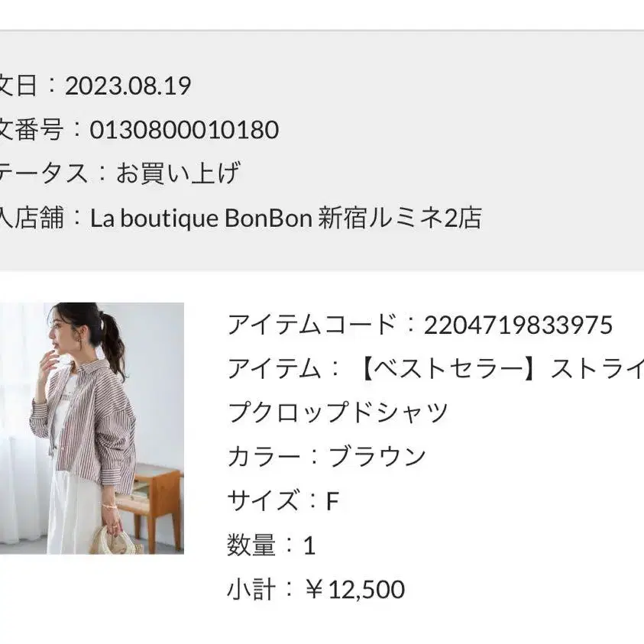Click the quantity value 1

coord(309,545)
